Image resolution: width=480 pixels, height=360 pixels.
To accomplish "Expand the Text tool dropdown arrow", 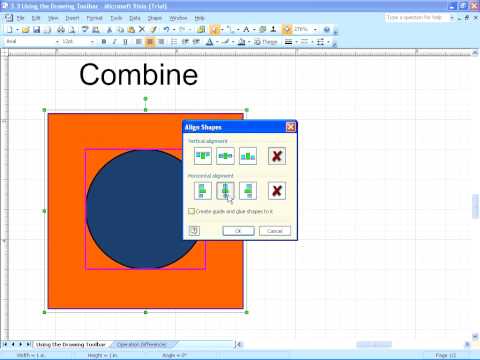I will coord(254,30).
